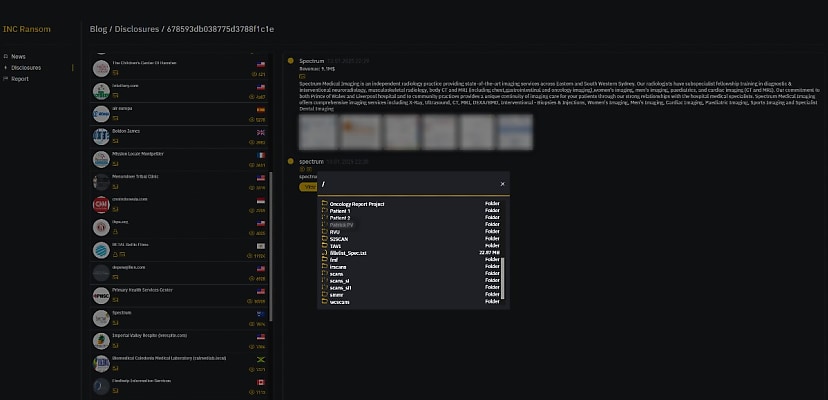Click the Jamaican flag on Biomedical Caledonia row
This screenshot has height=400, width=828.
click(x=261, y=359)
